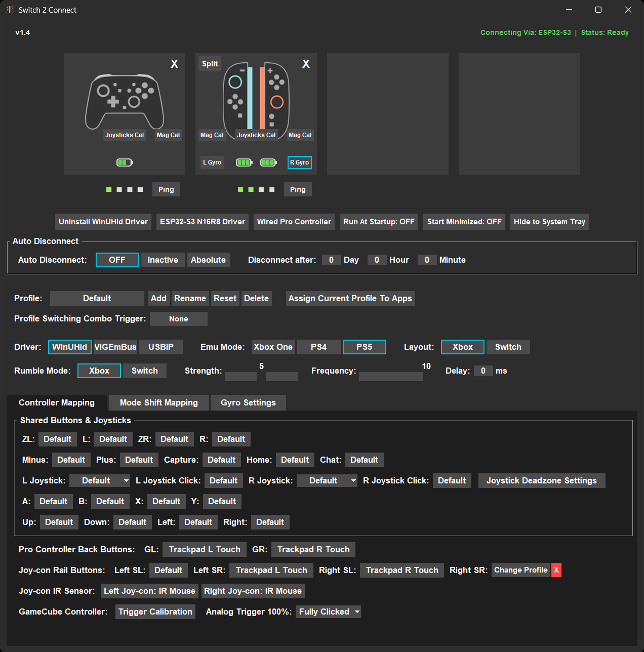Toggle the R Gyro button
This screenshot has width=644, height=652.
point(299,162)
